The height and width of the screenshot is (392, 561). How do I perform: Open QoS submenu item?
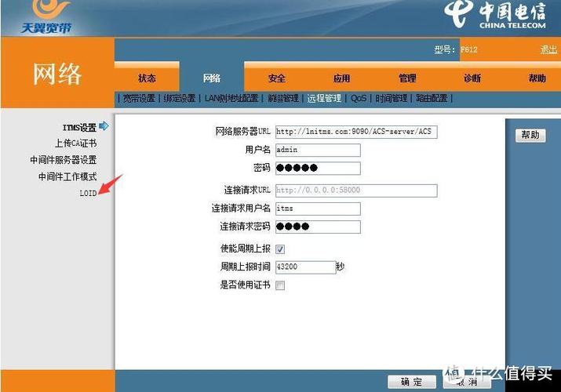(x=358, y=98)
